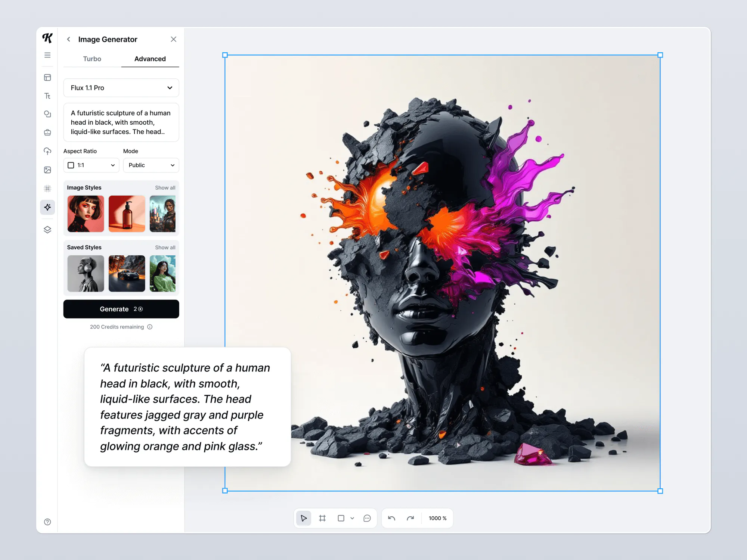The height and width of the screenshot is (560, 747).
Task: Switch to the Turbo tab
Action: 92,59
